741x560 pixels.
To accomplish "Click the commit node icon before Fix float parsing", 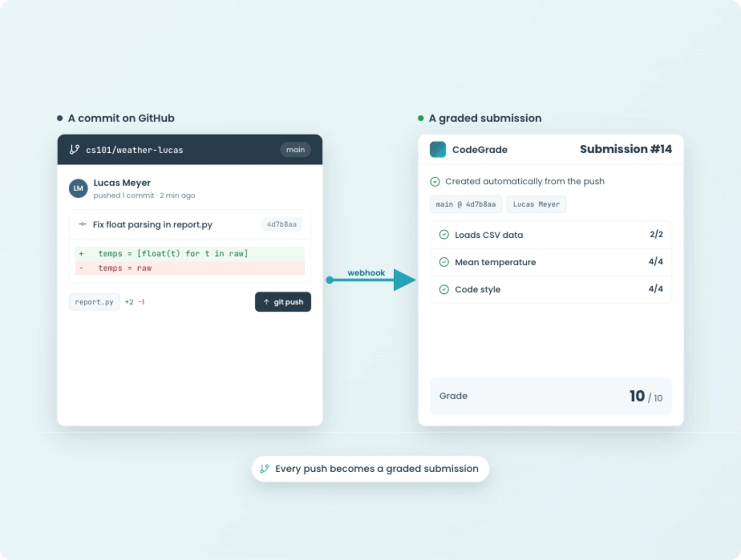I will point(82,224).
